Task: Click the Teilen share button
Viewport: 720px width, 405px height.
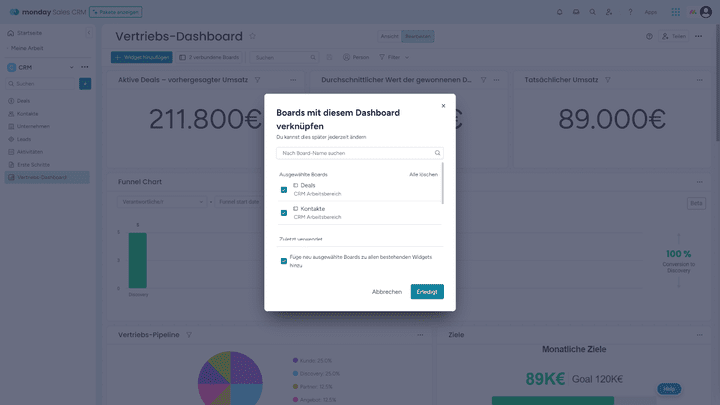Action: pyautogui.click(x=674, y=36)
